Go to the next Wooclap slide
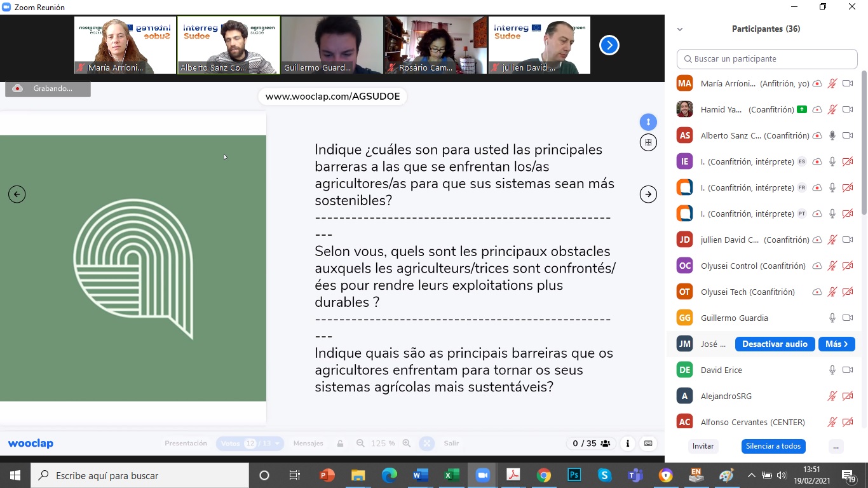The width and height of the screenshot is (868, 488). point(648,194)
